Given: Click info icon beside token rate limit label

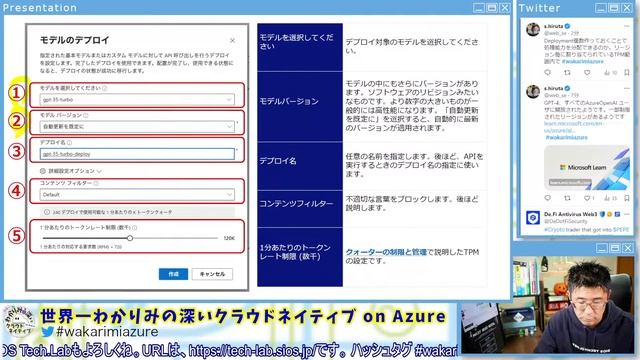Looking at the screenshot, I should pyautogui.click(x=135, y=228).
